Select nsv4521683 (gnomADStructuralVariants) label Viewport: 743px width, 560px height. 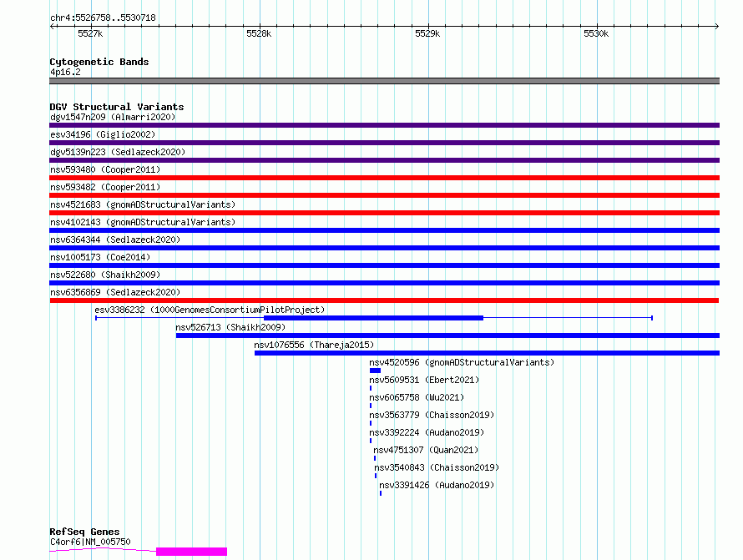(143, 204)
